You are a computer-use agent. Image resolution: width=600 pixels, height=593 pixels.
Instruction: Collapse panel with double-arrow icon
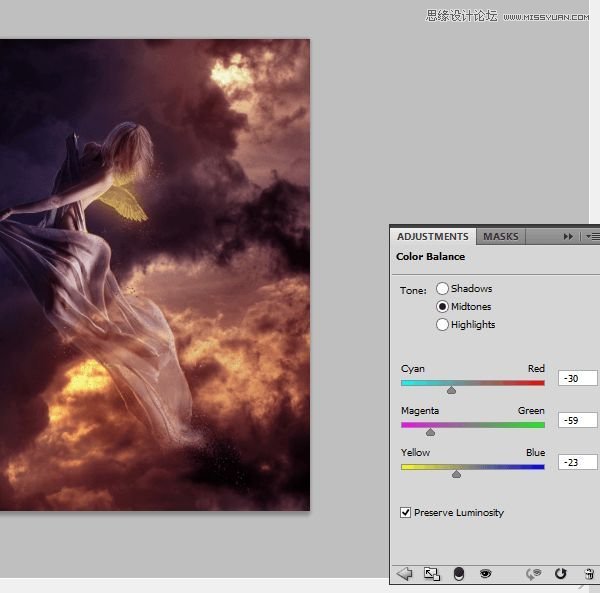568,237
